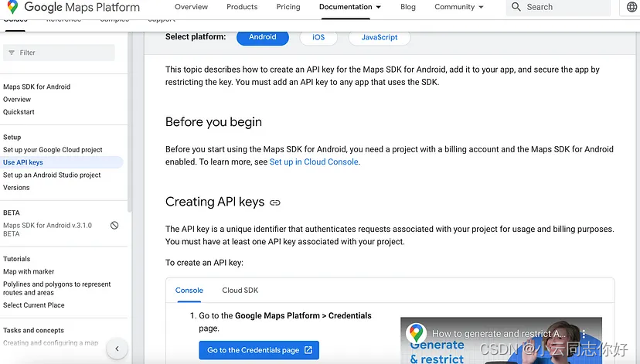Click the Tutorials section label
Viewport: 640px width, 364px height.
pyautogui.click(x=17, y=259)
